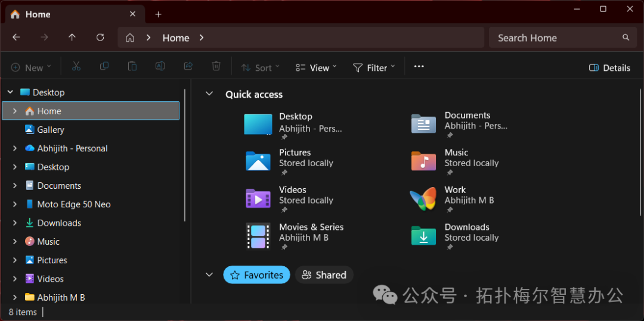
Task: Go up one level with up arrow
Action: point(72,38)
